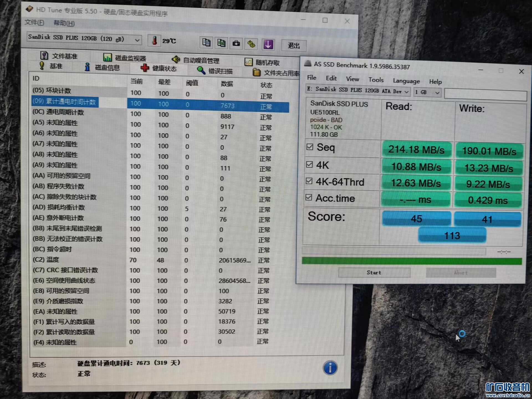Open the Help menu in AS SSD

click(435, 82)
